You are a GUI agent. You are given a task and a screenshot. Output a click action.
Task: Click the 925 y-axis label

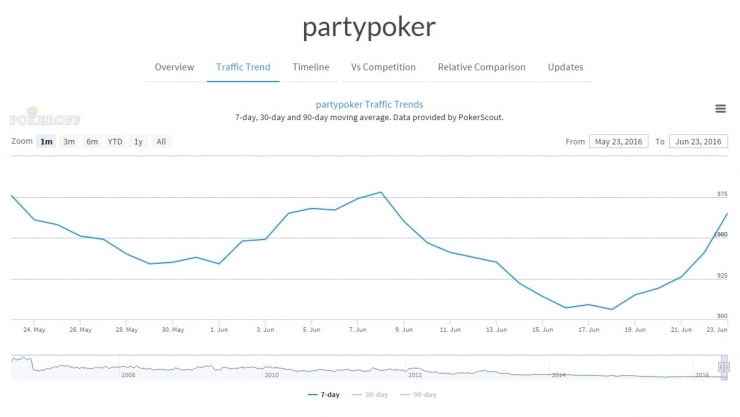[x=722, y=275]
